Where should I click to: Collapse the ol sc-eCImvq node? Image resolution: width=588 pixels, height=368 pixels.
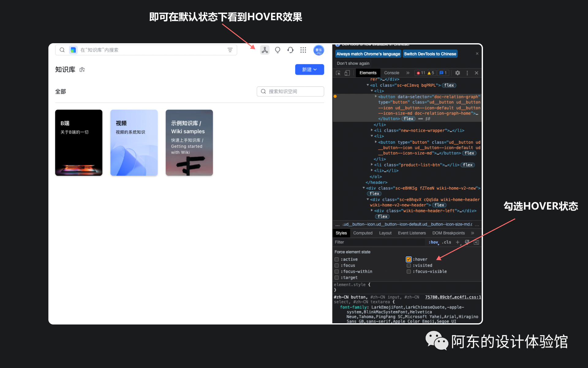(x=368, y=85)
